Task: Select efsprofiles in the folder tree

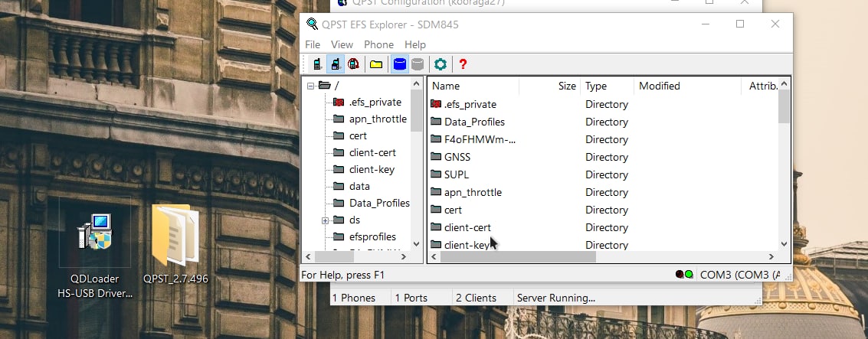Action: pos(372,236)
